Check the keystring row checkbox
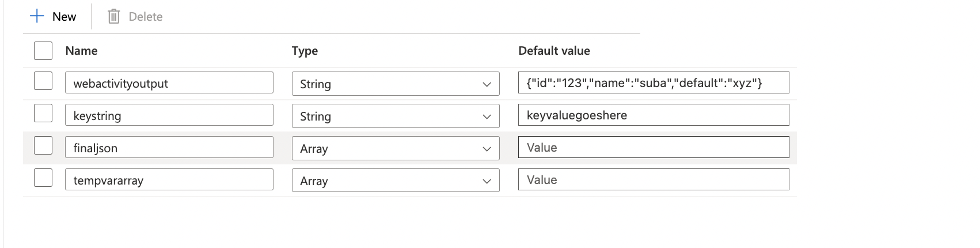The height and width of the screenshot is (248, 980). (43, 114)
